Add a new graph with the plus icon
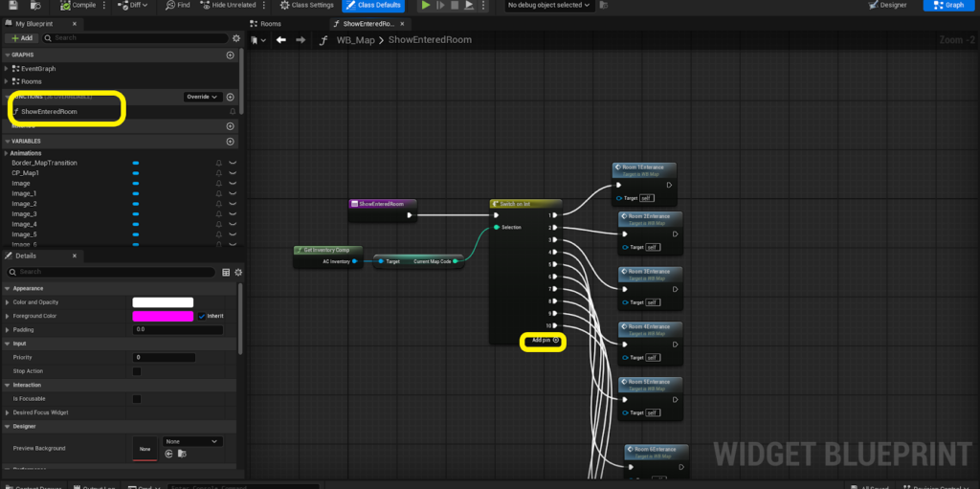 [x=230, y=56]
